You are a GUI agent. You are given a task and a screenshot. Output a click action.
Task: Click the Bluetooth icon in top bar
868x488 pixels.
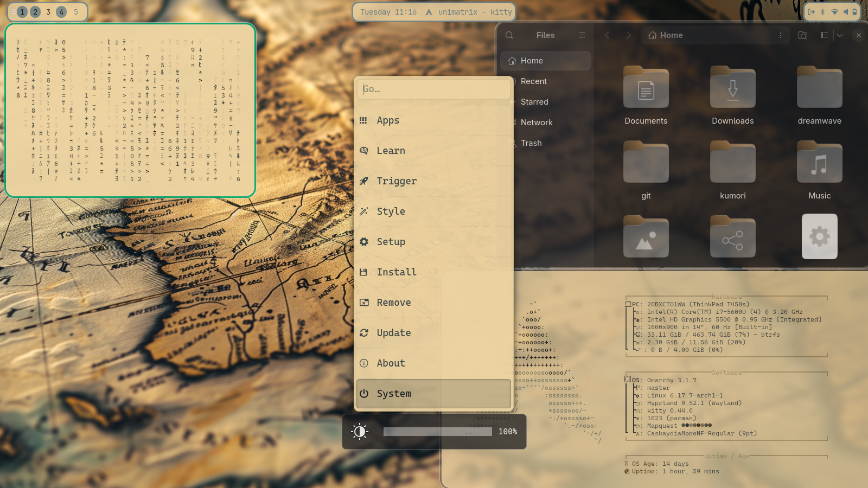(822, 12)
